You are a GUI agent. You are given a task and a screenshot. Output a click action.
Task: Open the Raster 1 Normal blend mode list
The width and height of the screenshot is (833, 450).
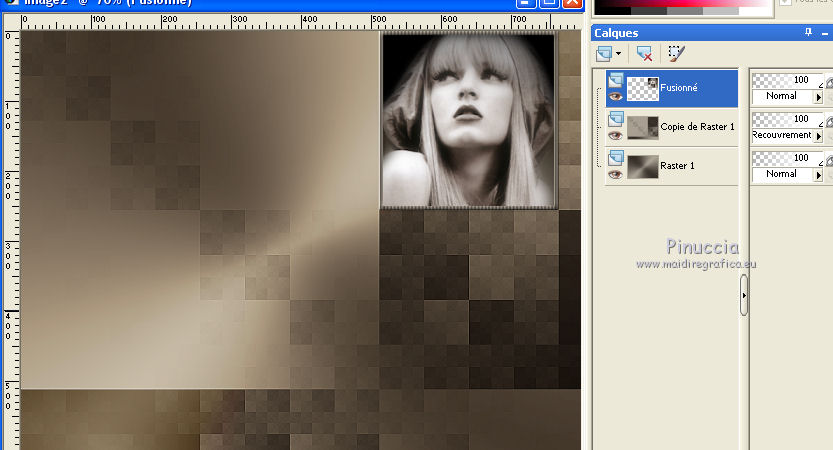click(783, 174)
